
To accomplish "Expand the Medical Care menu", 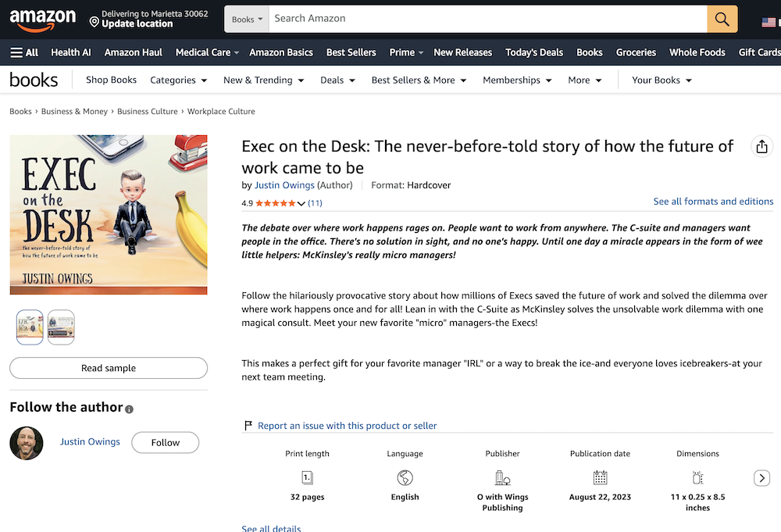I will point(207,52).
